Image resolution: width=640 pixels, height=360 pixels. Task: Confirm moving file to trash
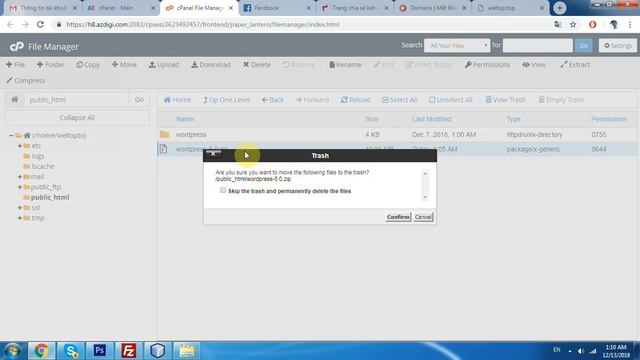click(398, 217)
